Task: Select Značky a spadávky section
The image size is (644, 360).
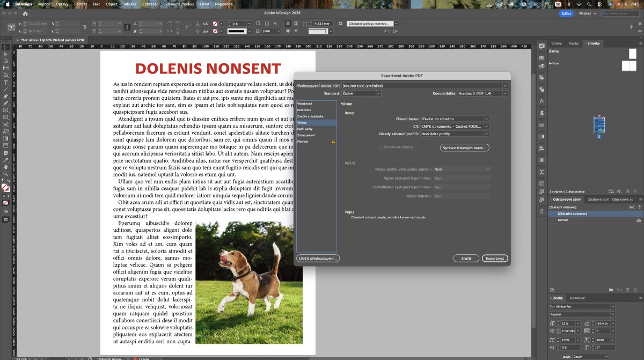Action: click(316, 116)
